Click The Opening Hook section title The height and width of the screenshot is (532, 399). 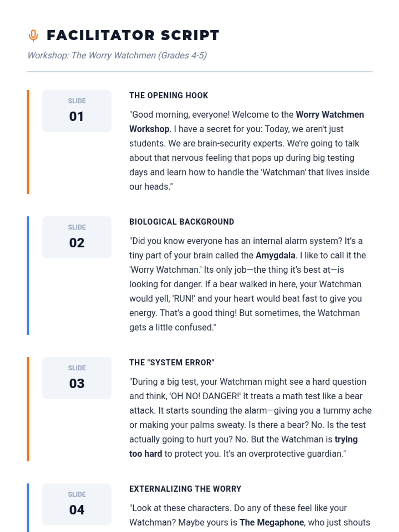(169, 95)
